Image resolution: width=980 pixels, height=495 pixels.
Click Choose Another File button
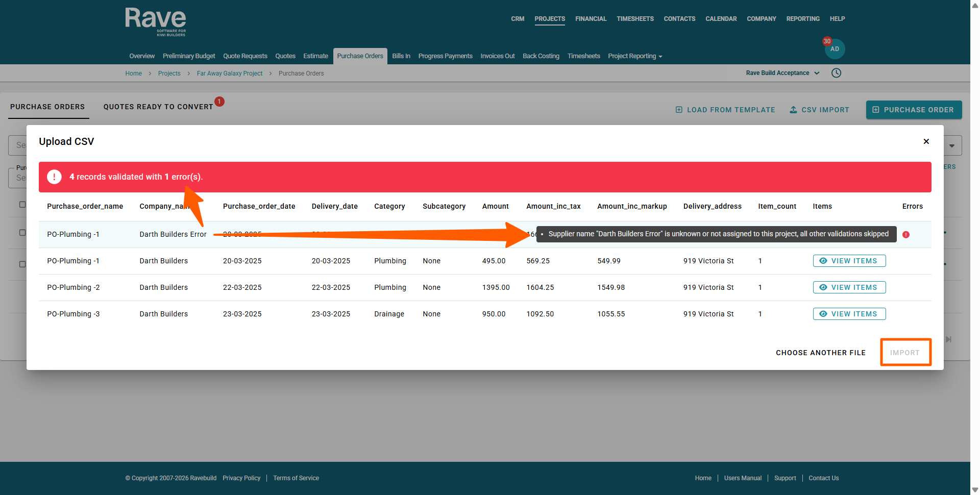pyautogui.click(x=820, y=353)
